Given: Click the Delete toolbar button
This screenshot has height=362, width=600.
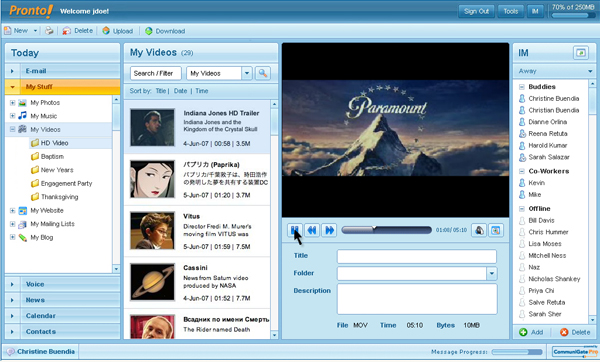Looking at the screenshot, I should coord(78,31).
